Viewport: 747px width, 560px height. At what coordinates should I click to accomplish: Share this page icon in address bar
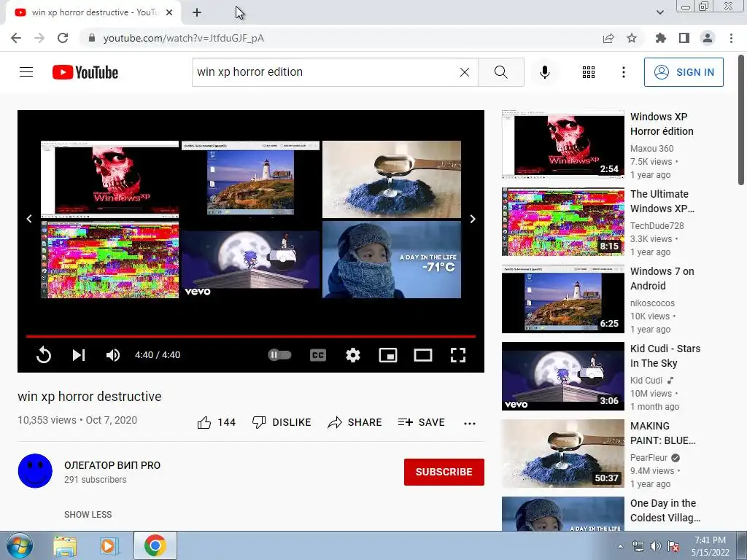coord(608,38)
